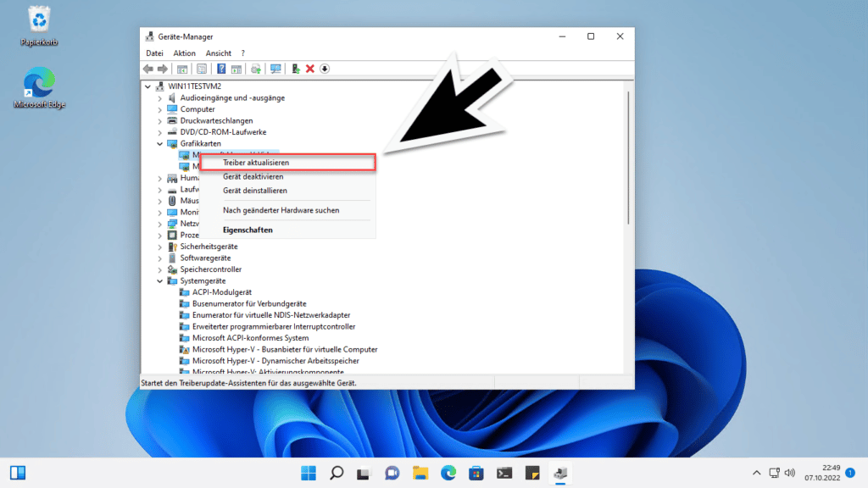Click the Druckwarteschlangen printer icon
The image size is (868, 488).
click(172, 120)
